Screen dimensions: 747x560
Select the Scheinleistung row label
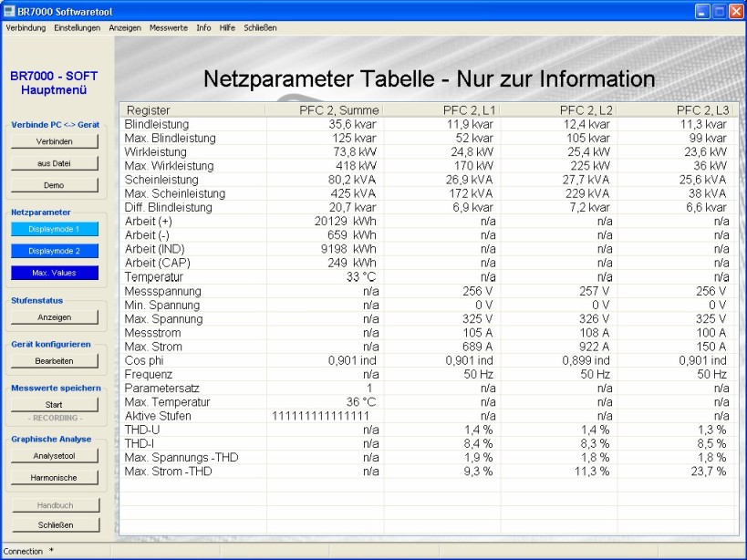tap(161, 180)
